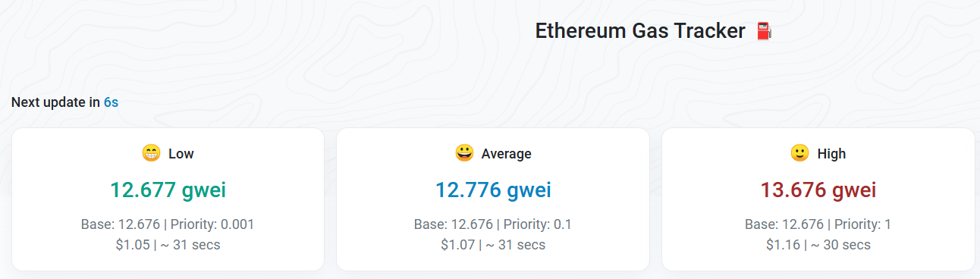Image resolution: width=980 pixels, height=279 pixels.
Task: Click the Low card title
Action: (181, 154)
